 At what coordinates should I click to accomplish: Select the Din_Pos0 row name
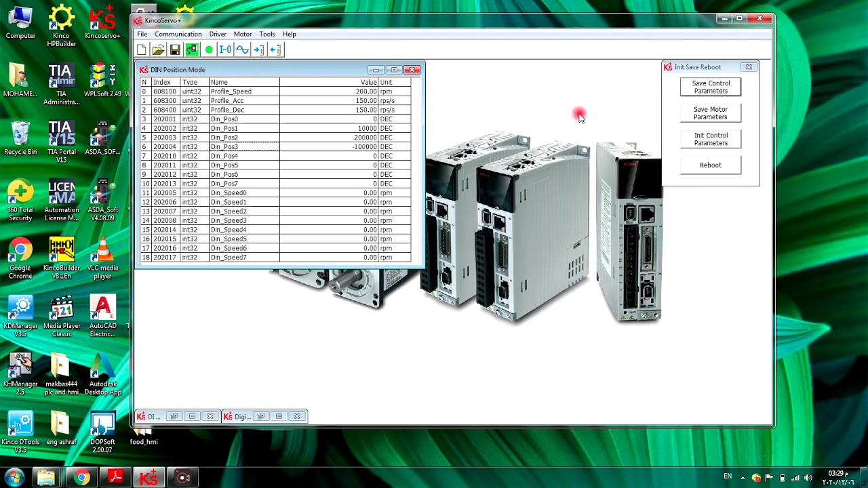[244, 119]
